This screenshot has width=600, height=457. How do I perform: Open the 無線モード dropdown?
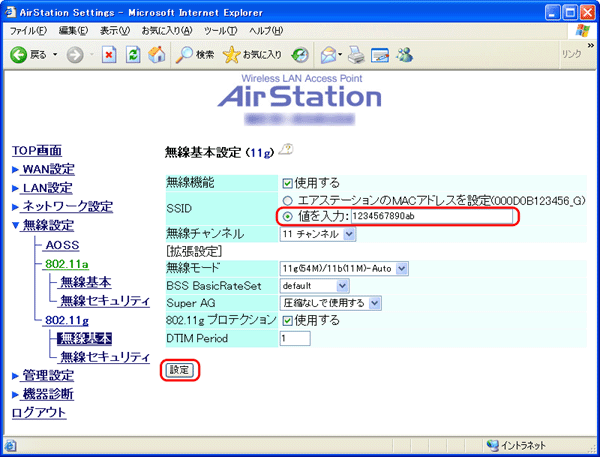[344, 268]
